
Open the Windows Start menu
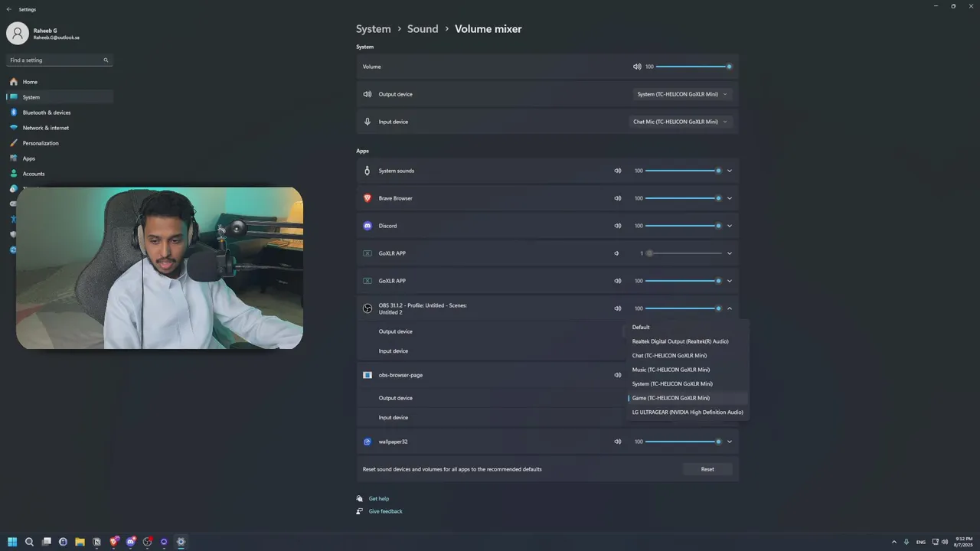pyautogui.click(x=12, y=542)
